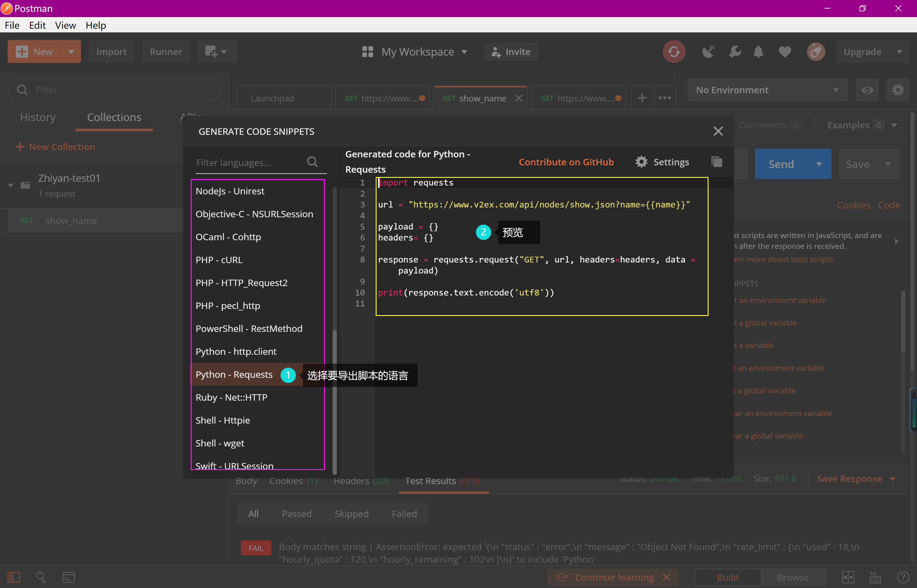This screenshot has height=588, width=917.
Task: Click the language filter search icon
Action: (x=312, y=162)
